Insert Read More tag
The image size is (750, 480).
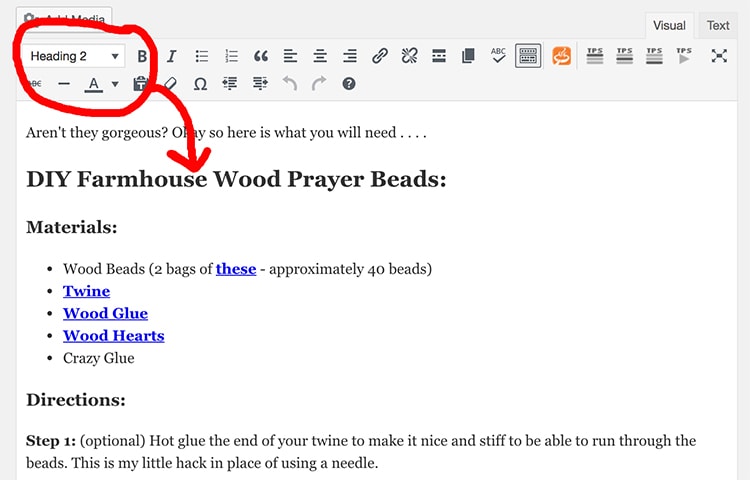[x=439, y=56]
